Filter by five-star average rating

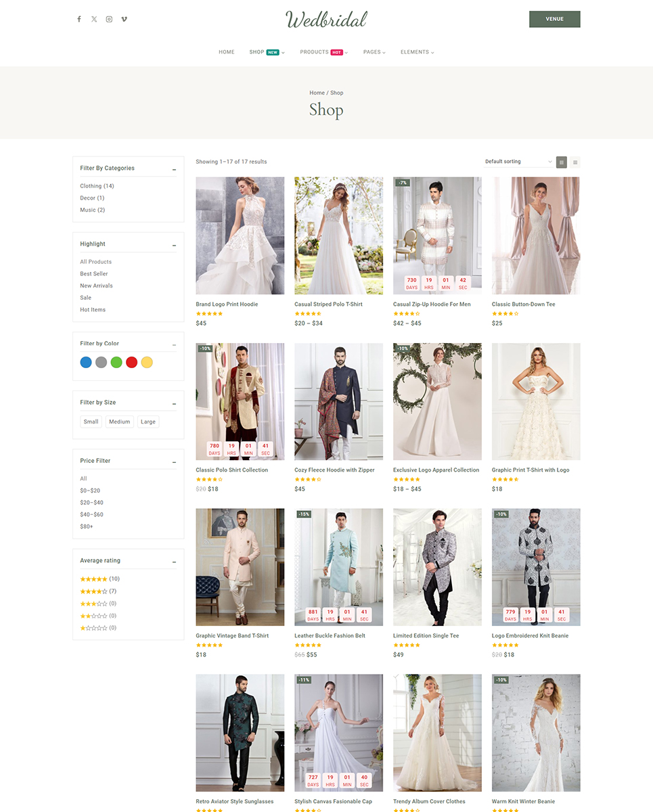pos(94,579)
